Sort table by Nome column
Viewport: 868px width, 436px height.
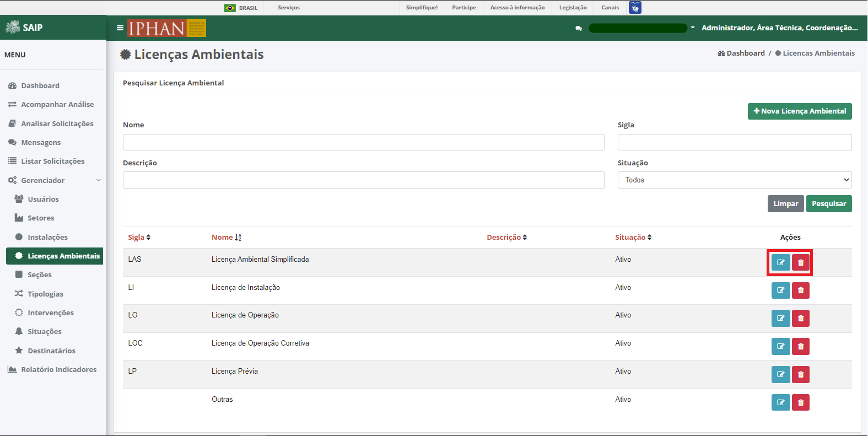coord(227,237)
